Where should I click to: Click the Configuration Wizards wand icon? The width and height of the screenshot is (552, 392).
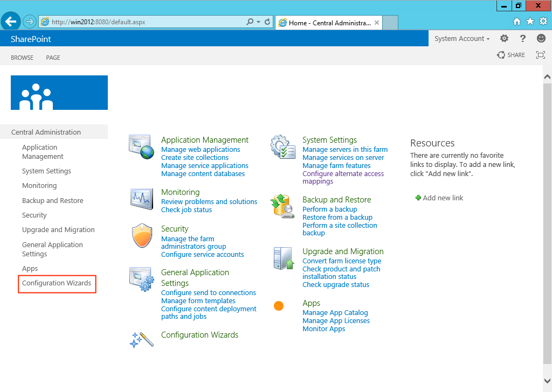point(142,340)
